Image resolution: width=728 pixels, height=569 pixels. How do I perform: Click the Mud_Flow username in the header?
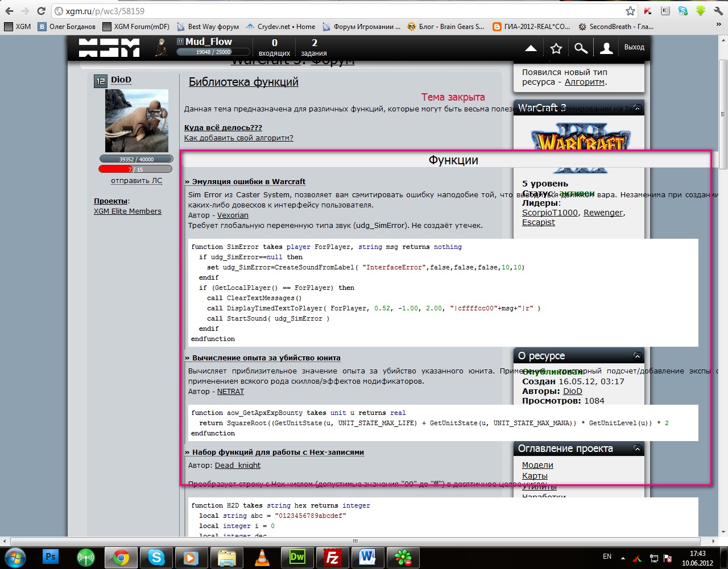pyautogui.click(x=209, y=41)
